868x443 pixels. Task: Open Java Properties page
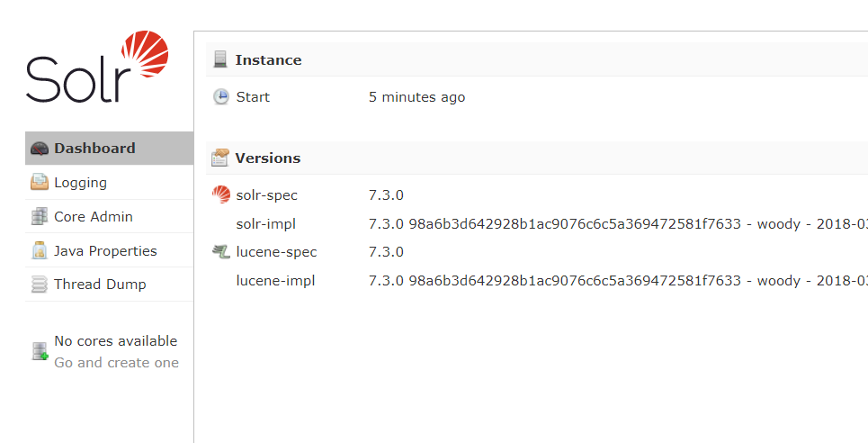[x=105, y=251]
